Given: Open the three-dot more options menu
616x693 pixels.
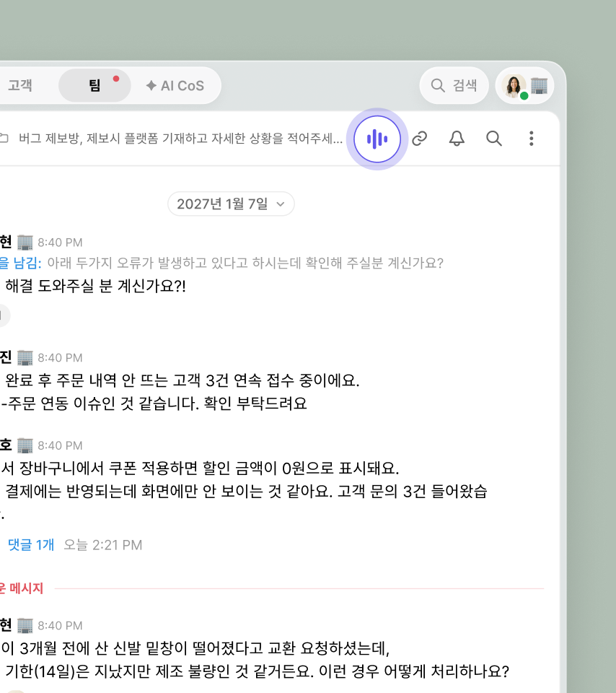Looking at the screenshot, I should [531, 139].
